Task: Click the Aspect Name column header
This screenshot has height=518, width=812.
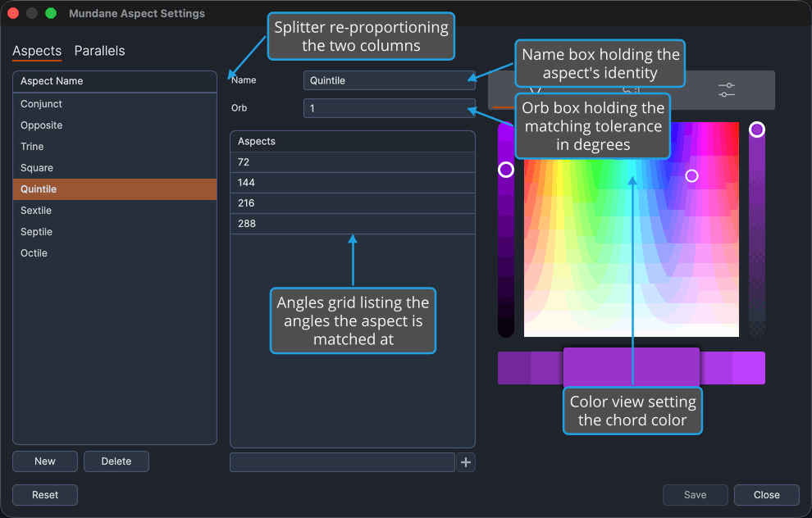Action: point(115,81)
